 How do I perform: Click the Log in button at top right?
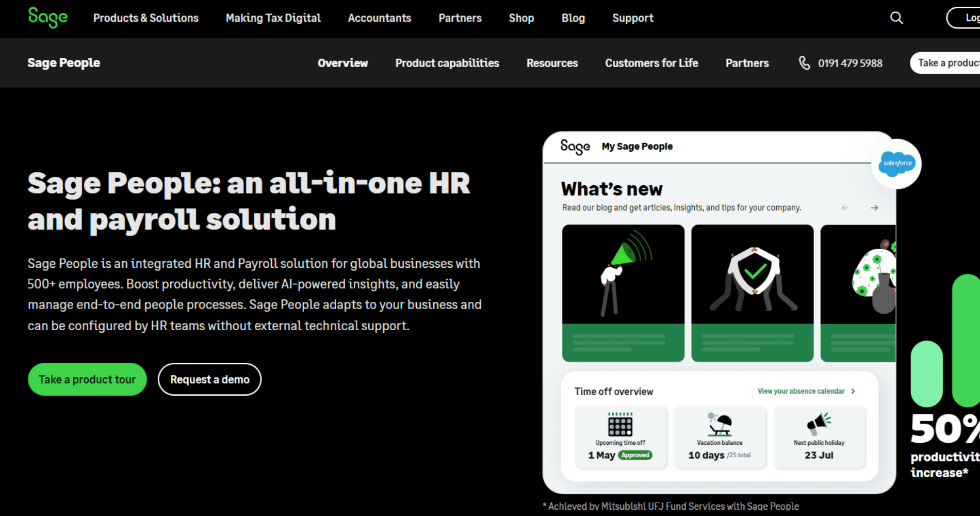click(963, 18)
